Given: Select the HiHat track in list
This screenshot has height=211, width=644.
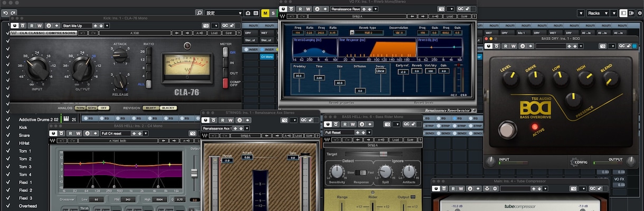Looking at the screenshot, I should 25,143.
